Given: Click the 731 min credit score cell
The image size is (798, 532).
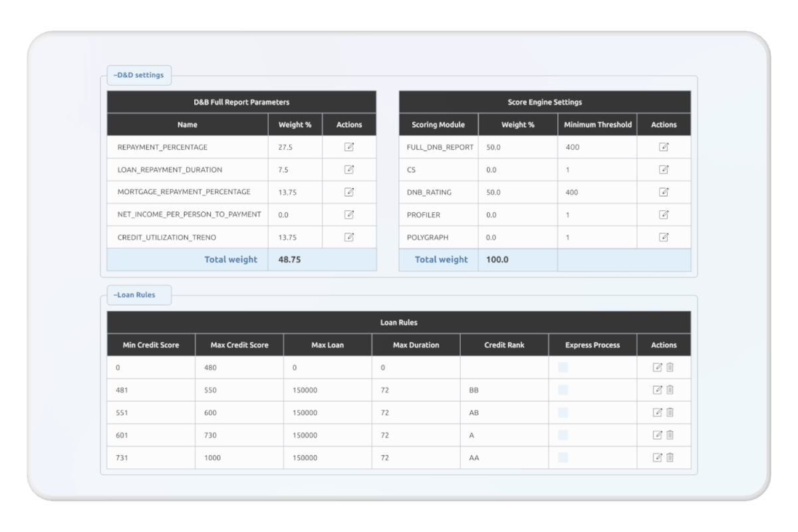Looking at the screenshot, I should tap(151, 458).
